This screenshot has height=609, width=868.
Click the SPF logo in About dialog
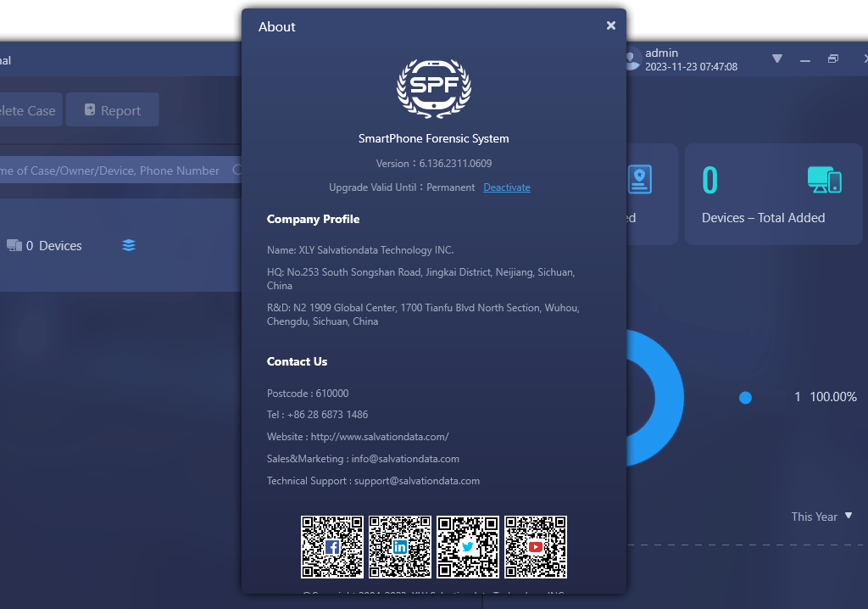433,88
